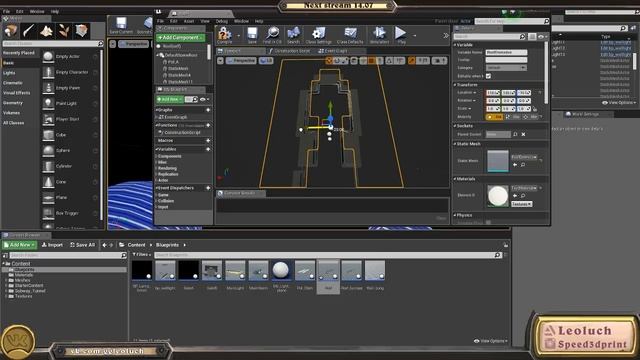Viewport: 640px width, 360px height.
Task: Open the Debug menu in blueprint editor
Action: 222,21
